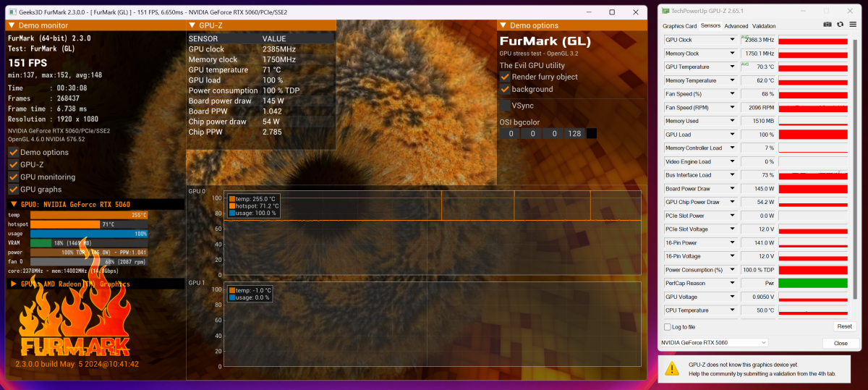This screenshot has width=868, height=390.
Task: Check the Log to file box in GPU-Z
Action: (x=667, y=327)
